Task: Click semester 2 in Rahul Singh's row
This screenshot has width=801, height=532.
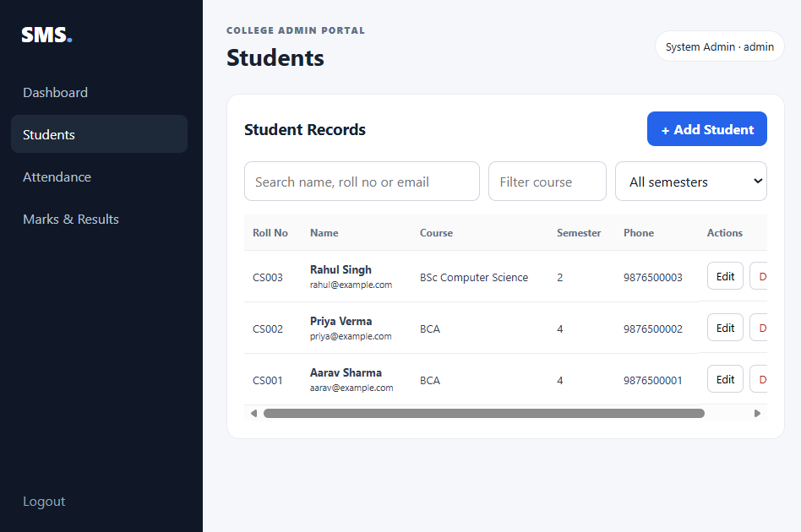Action: (x=560, y=277)
